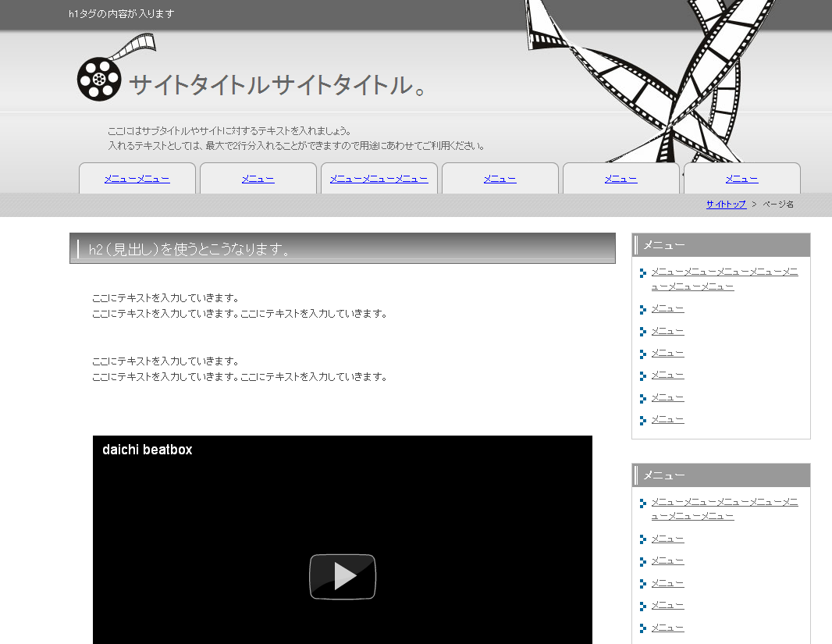
Task: Click the site title サイトタイトルサイトタイトル。
Action: (x=277, y=85)
